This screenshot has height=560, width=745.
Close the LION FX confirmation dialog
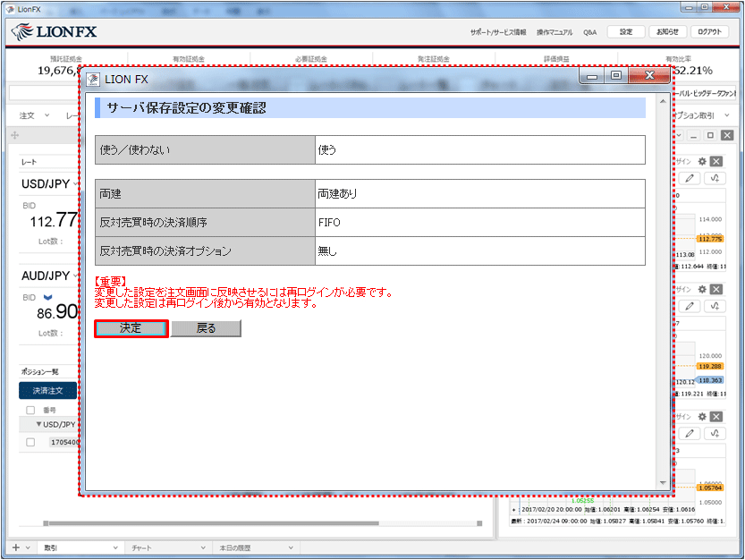[x=649, y=76]
